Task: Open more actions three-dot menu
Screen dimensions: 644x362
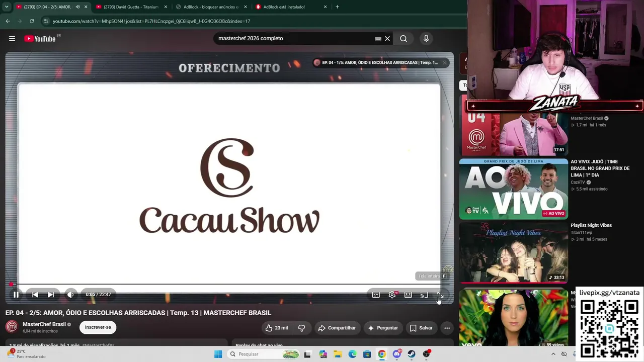Action: pyautogui.click(x=447, y=328)
